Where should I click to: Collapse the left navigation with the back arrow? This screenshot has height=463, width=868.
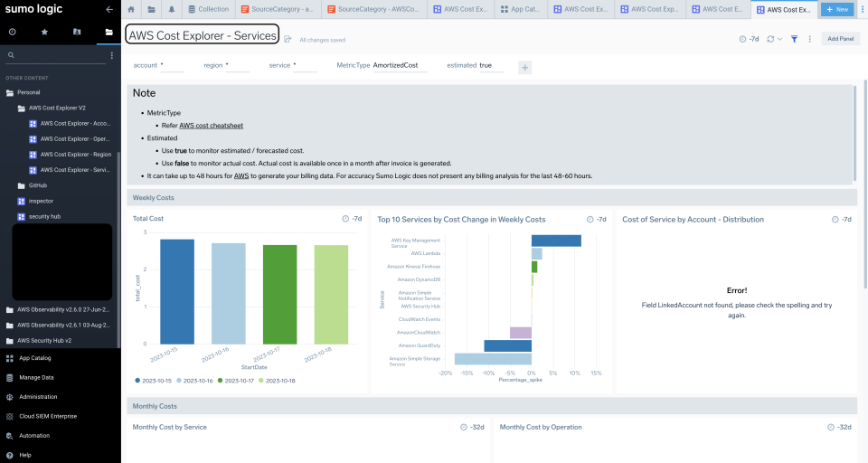pyautogui.click(x=109, y=9)
